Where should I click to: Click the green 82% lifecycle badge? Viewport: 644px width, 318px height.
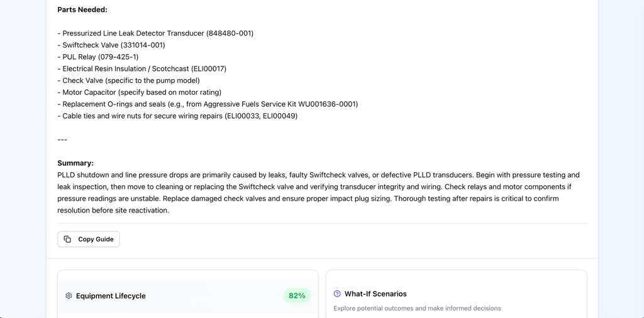pos(297,296)
